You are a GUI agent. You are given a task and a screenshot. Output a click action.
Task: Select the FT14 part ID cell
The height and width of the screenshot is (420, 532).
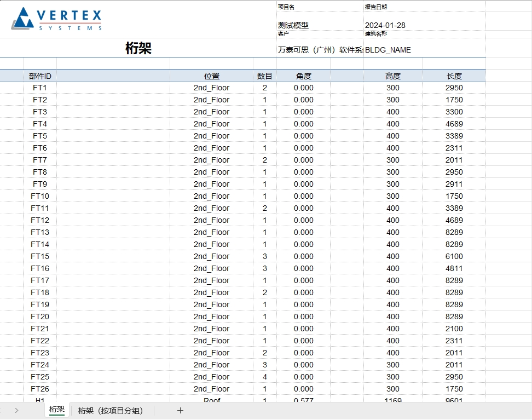(40, 244)
